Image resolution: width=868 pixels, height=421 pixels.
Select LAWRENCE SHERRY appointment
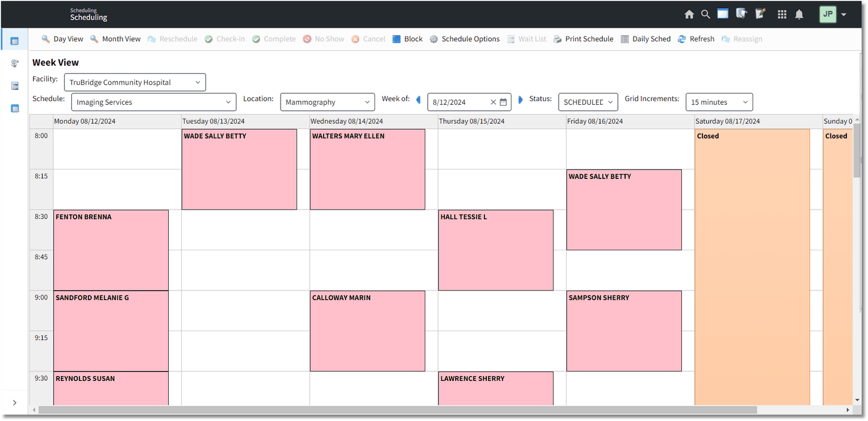496,389
